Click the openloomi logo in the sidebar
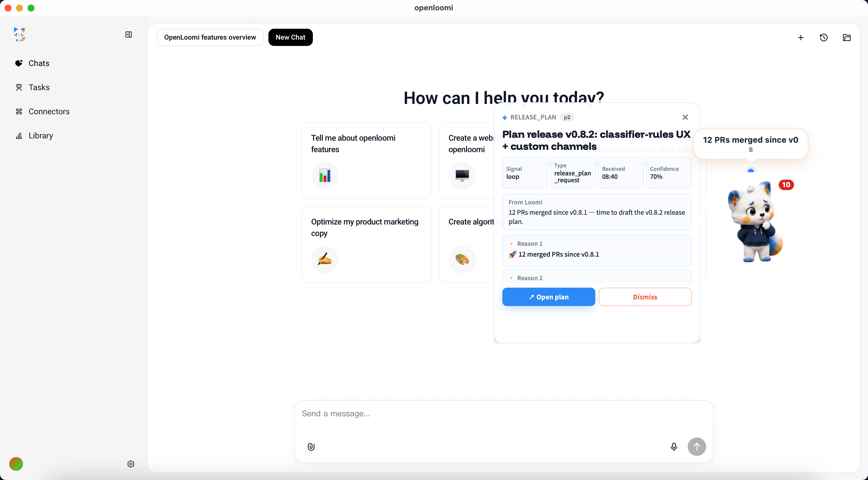 pos(19,35)
